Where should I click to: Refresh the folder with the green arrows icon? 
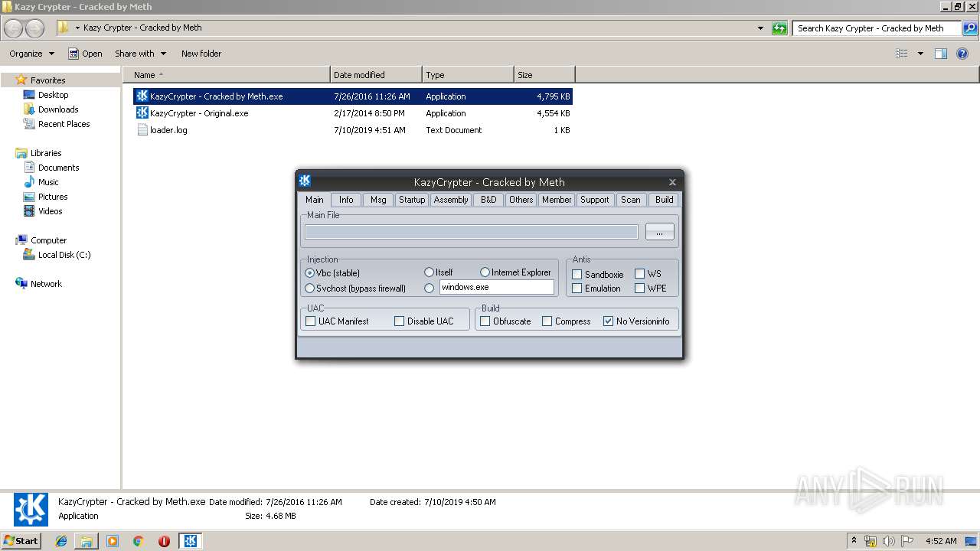pos(779,28)
